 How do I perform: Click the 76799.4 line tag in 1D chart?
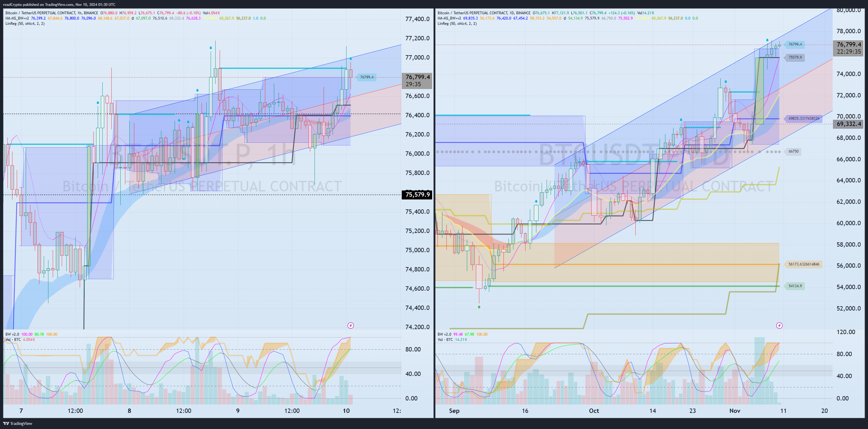pyautogui.click(x=795, y=44)
